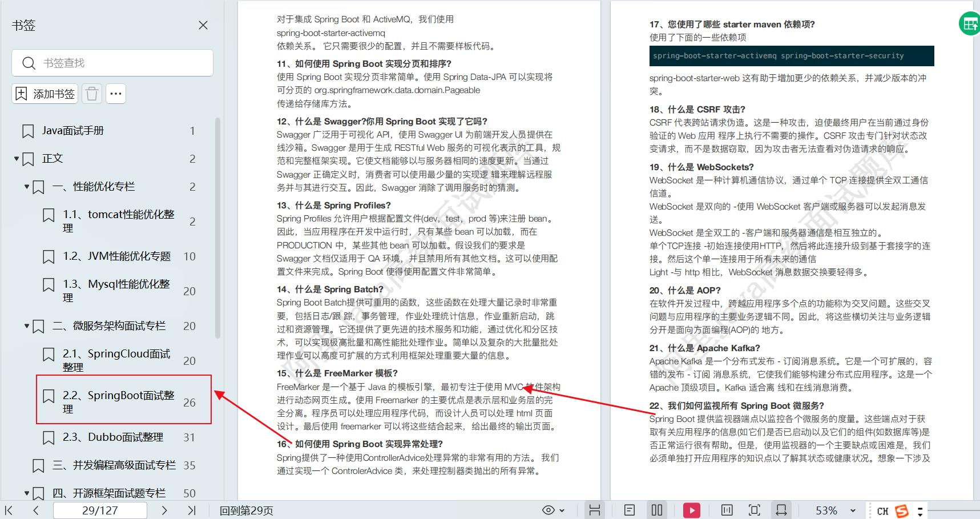Open the Java面试手册 bookmark
This screenshot has width=980, height=519.
tap(73, 131)
